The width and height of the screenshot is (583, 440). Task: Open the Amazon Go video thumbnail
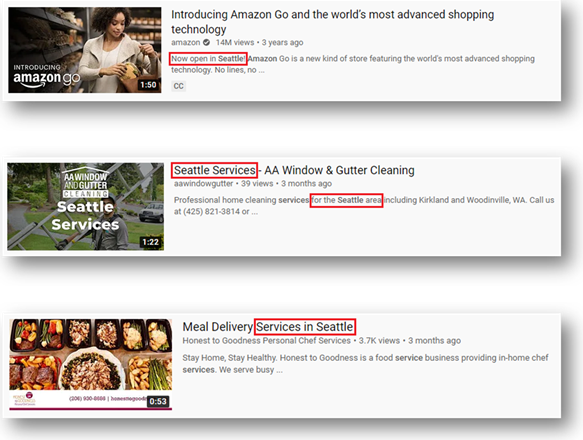coord(85,50)
